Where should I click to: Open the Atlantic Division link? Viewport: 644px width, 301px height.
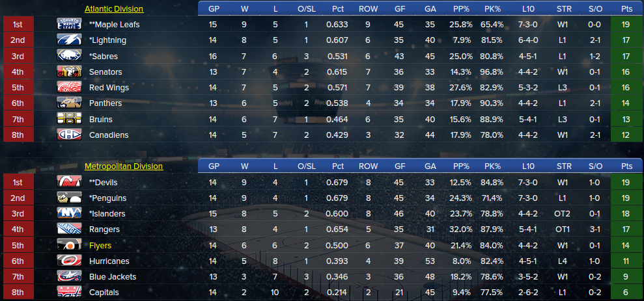pos(114,8)
